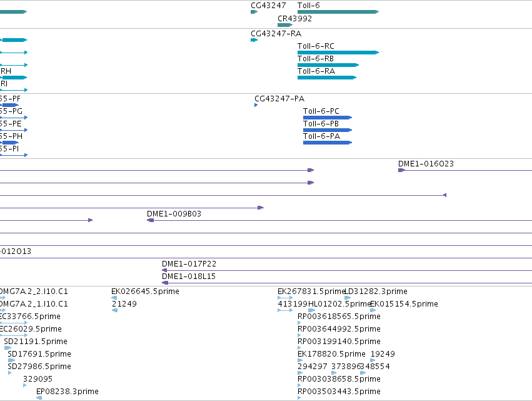Click the RP003644992.5prime EST label
Viewport: 532px width, 401px height.
click(x=339, y=329)
